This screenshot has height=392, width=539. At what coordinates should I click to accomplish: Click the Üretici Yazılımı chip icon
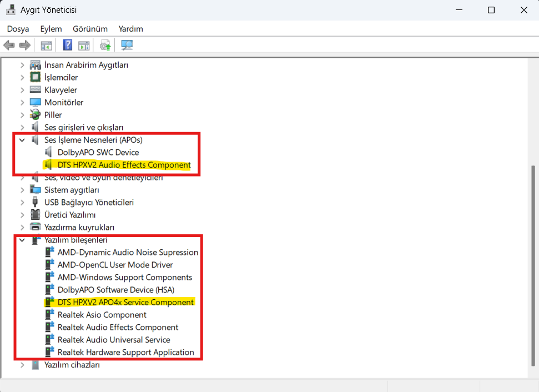[x=36, y=214]
